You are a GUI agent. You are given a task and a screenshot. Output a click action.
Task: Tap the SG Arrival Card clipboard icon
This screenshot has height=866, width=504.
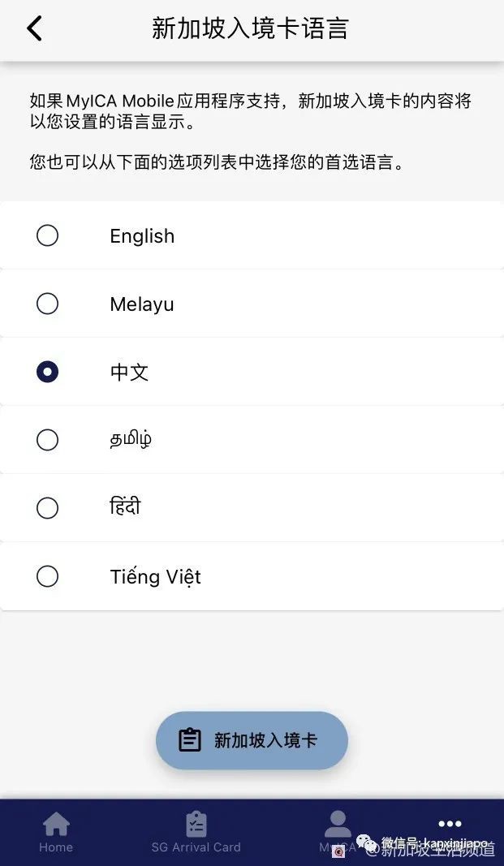(196, 824)
